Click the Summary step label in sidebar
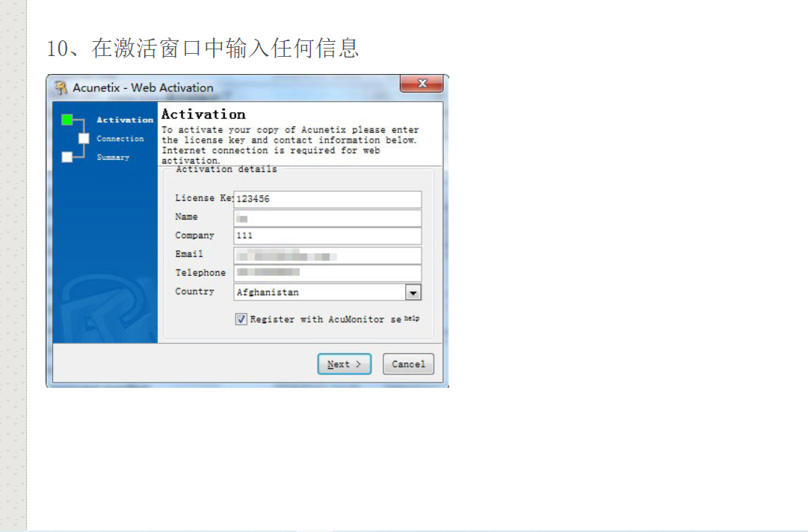Screen dimensions: 808x532 point(113,157)
